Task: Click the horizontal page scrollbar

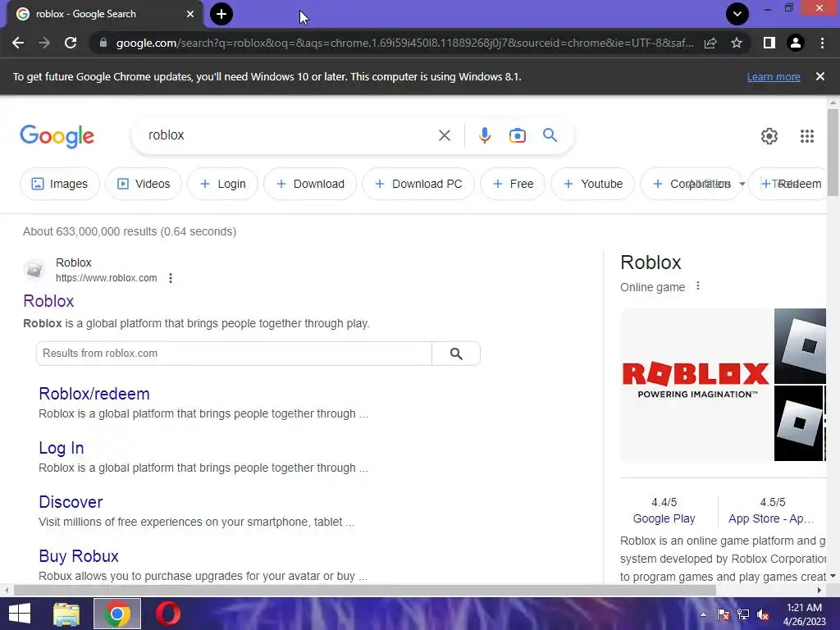Action: 364,591
